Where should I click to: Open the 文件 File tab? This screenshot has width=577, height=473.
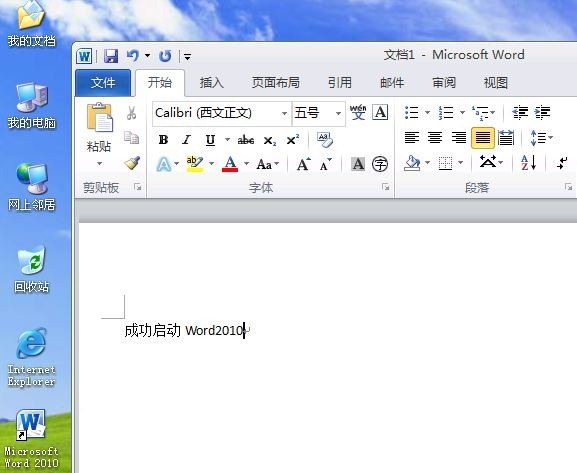[103, 82]
